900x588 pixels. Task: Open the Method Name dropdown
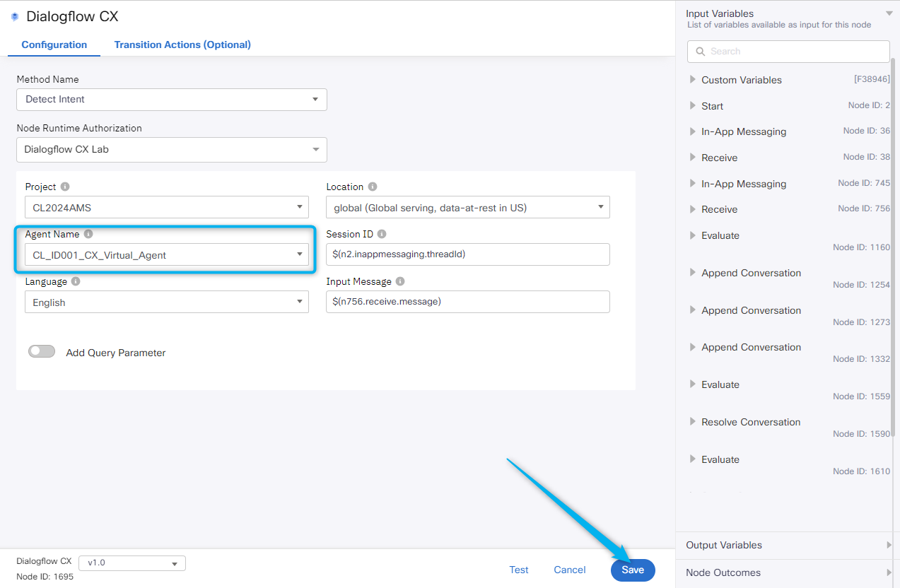click(172, 100)
